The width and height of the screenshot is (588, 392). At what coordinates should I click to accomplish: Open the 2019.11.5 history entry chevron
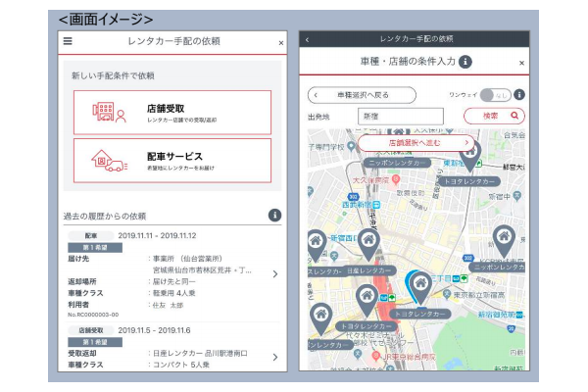pyautogui.click(x=274, y=357)
